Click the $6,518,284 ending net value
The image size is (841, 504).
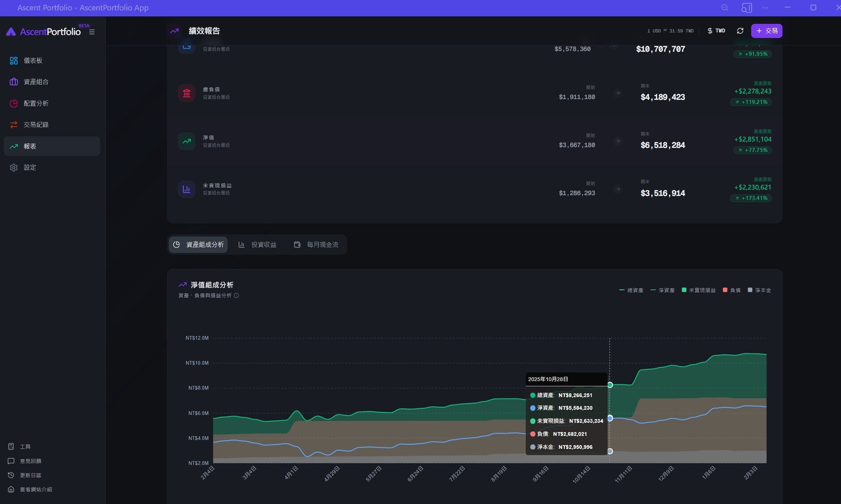[663, 145]
